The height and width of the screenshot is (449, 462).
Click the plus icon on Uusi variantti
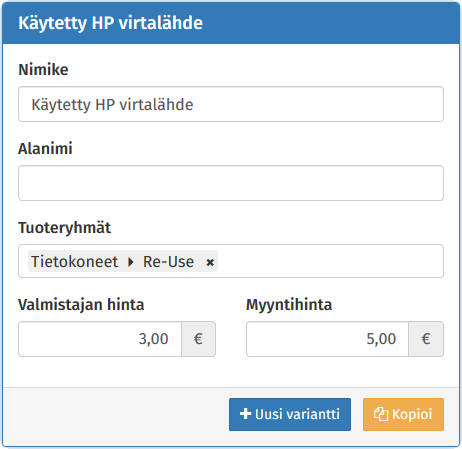[245, 414]
